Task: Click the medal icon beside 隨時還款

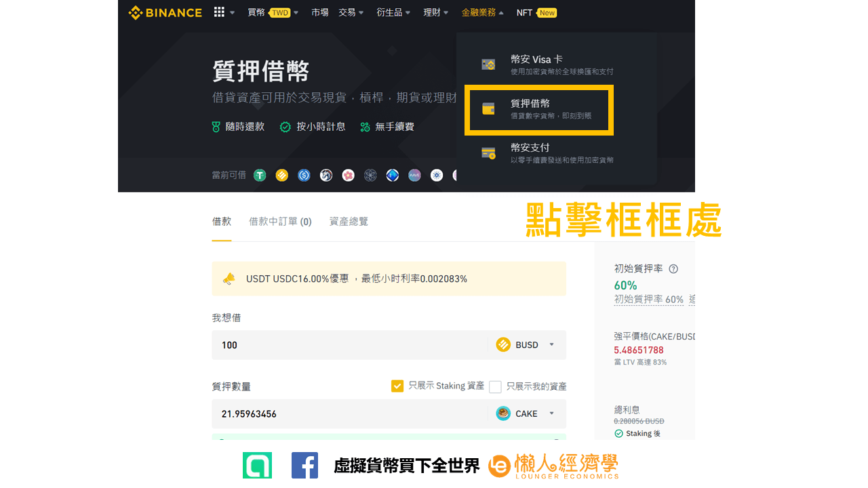Action: pos(216,127)
